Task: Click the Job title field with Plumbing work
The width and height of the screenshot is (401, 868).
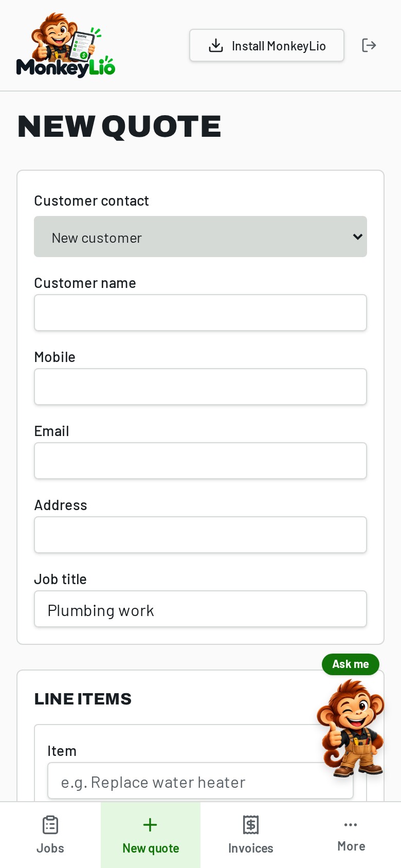Action: [x=200, y=609]
